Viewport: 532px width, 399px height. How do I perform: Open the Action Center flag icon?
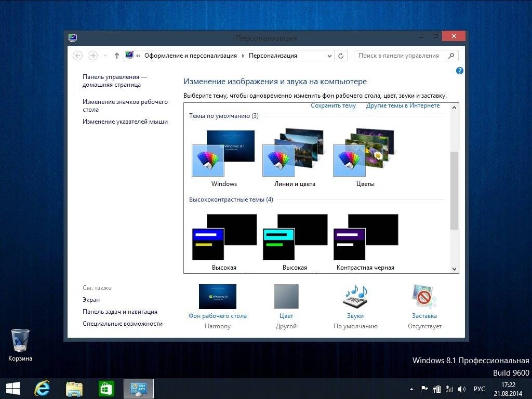(x=424, y=389)
